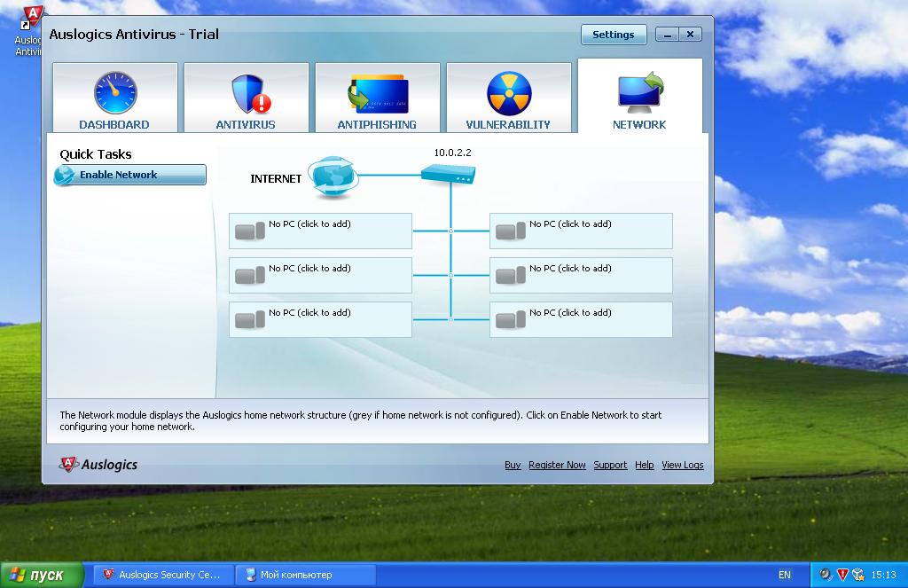Switch to the Antivirus tab
The height and width of the screenshot is (588, 908).
[247, 98]
